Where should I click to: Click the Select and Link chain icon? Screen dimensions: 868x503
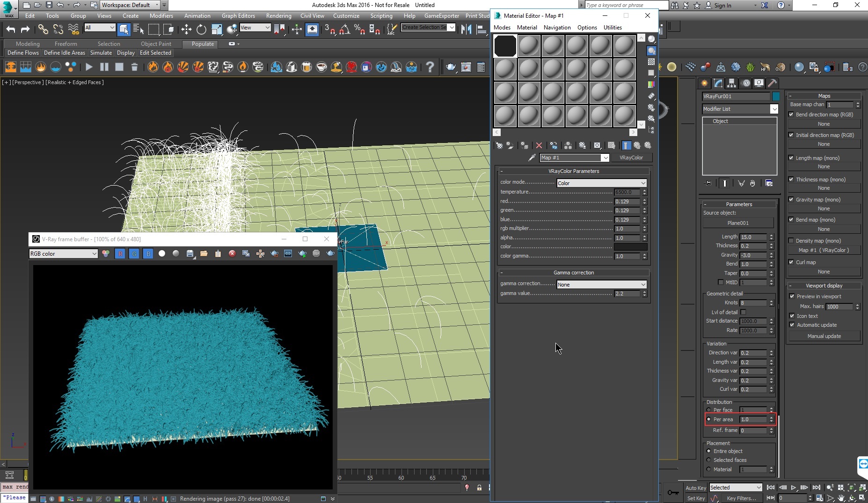pos(43,29)
